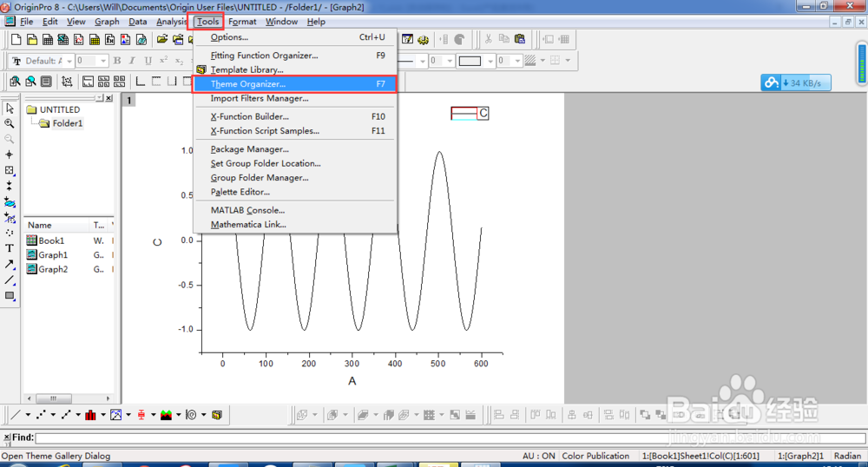The image size is (868, 467).
Task: Open the Format menu
Action: point(242,22)
